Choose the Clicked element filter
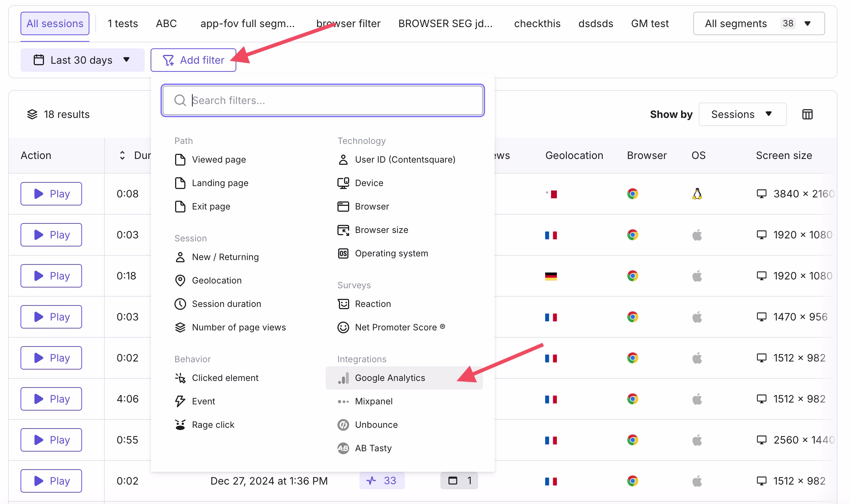The height and width of the screenshot is (504, 850). click(x=225, y=378)
